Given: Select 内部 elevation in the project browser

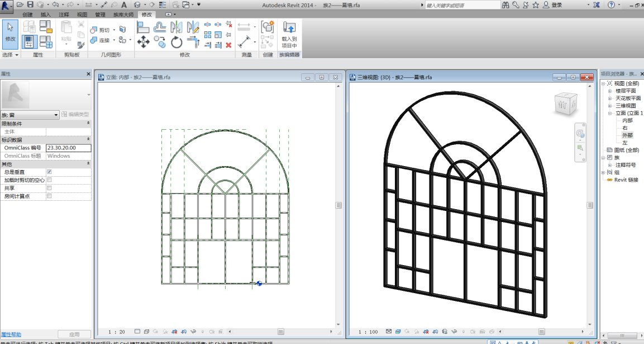Looking at the screenshot, I should pyautogui.click(x=627, y=120).
